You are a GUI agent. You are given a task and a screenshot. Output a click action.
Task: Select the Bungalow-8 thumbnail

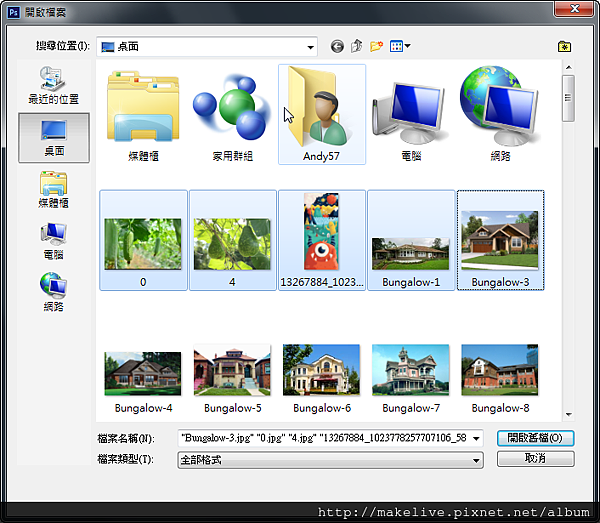501,378
